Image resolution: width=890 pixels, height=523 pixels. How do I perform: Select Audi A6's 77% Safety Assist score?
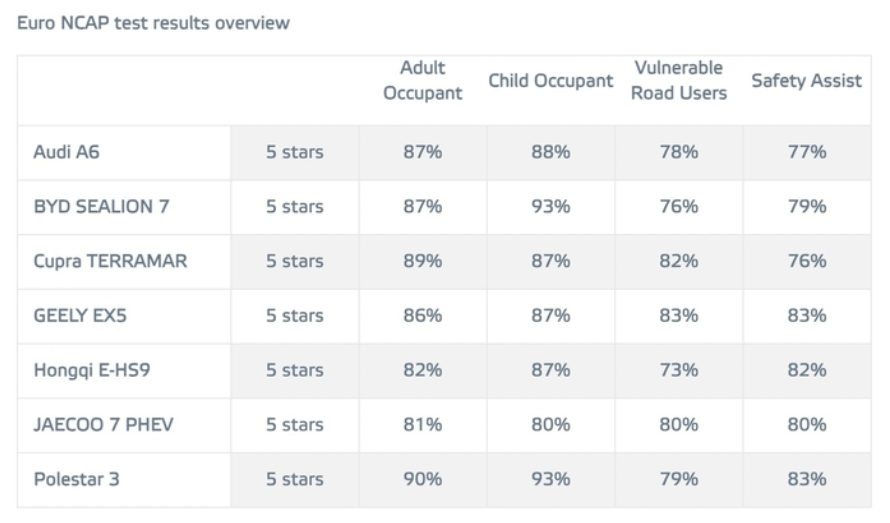(x=806, y=153)
